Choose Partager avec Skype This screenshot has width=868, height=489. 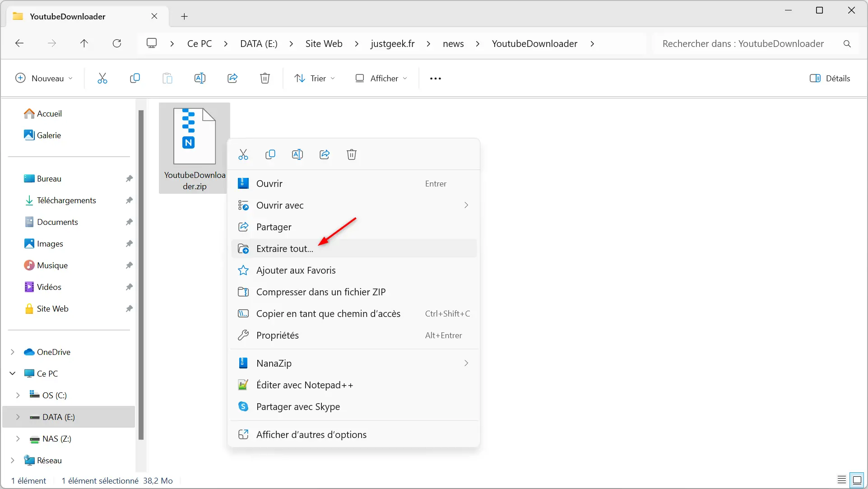click(x=354, y=407)
